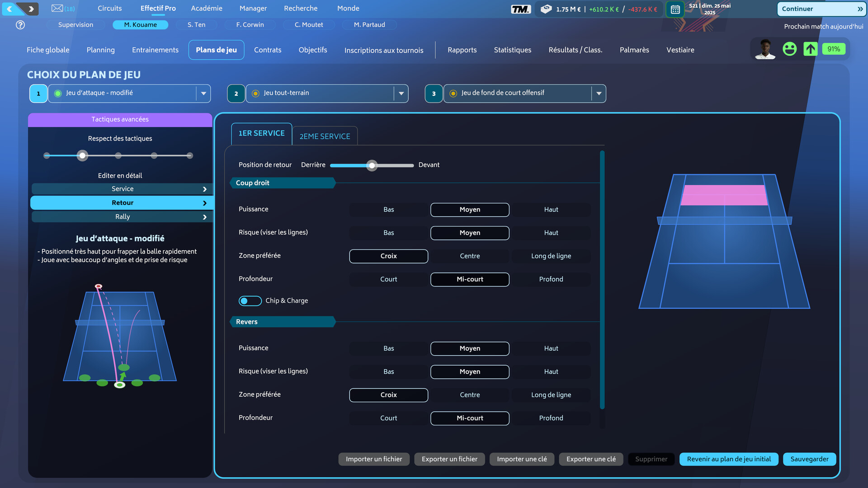The height and width of the screenshot is (488, 868).
Task: Click the Sauvegarder button
Action: coord(809,459)
